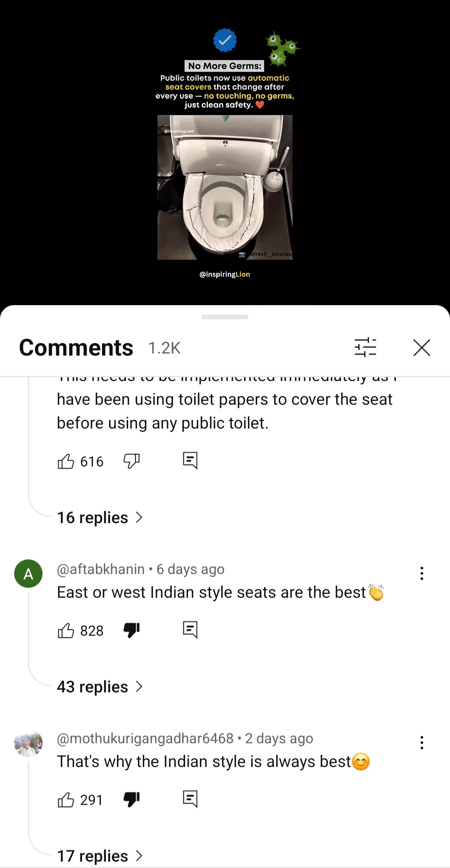Image resolution: width=450 pixels, height=868 pixels.
Task: Dislike the toilet papers comment
Action: (x=132, y=461)
